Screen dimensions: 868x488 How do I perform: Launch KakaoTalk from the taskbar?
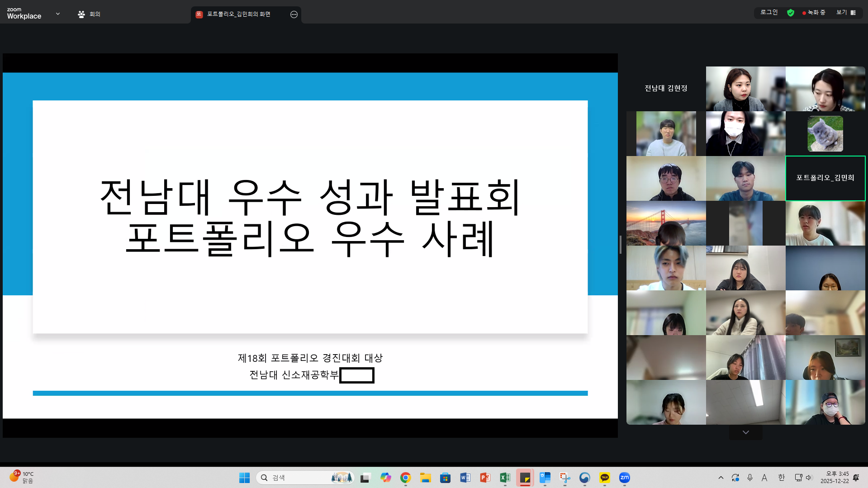pyautogui.click(x=604, y=478)
